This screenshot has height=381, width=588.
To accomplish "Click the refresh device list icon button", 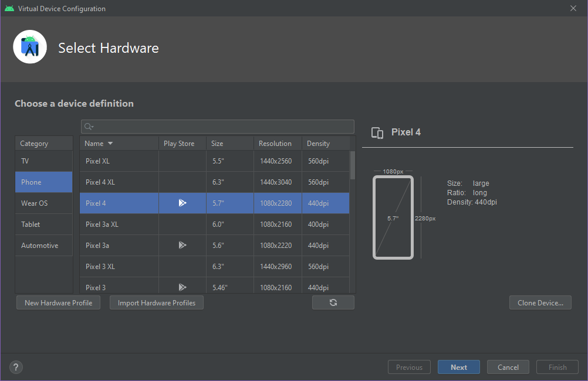I will (x=333, y=302).
